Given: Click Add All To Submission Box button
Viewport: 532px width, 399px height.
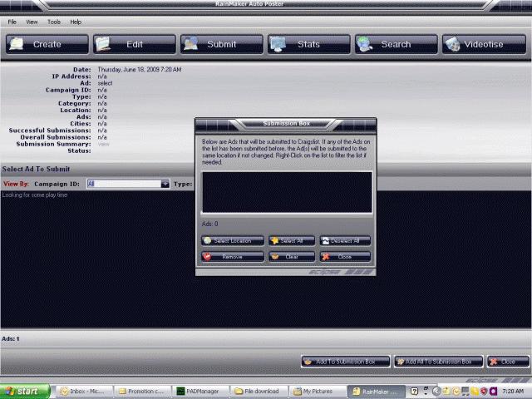Looking at the screenshot, I should (438, 362).
